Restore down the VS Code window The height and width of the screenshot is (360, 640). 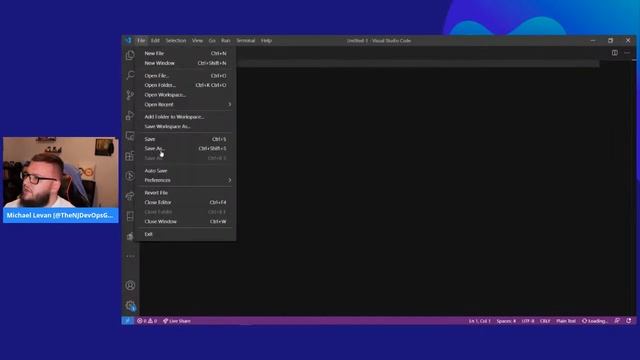pyautogui.click(x=610, y=40)
